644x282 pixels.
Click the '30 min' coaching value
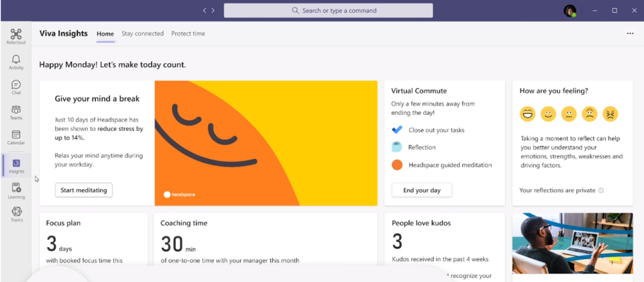(x=178, y=244)
